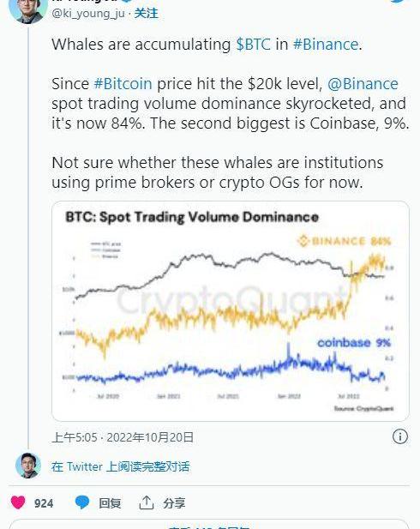Click the red heart like icon
The width and height of the screenshot is (420, 529).
[18, 502]
